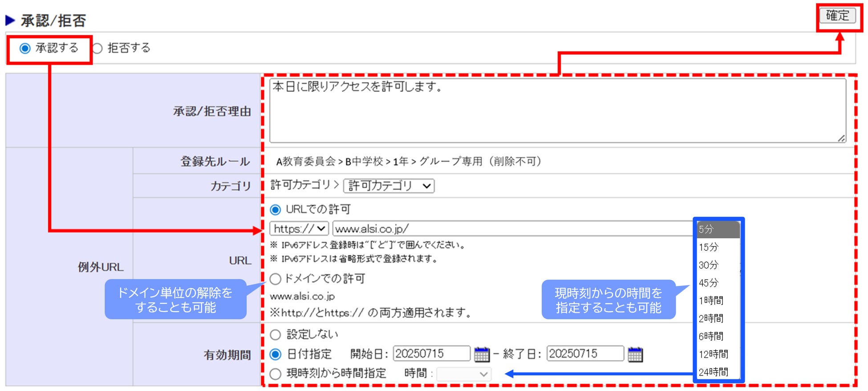Click the 許可カテゴリ breadcrumb text

click(x=300, y=185)
